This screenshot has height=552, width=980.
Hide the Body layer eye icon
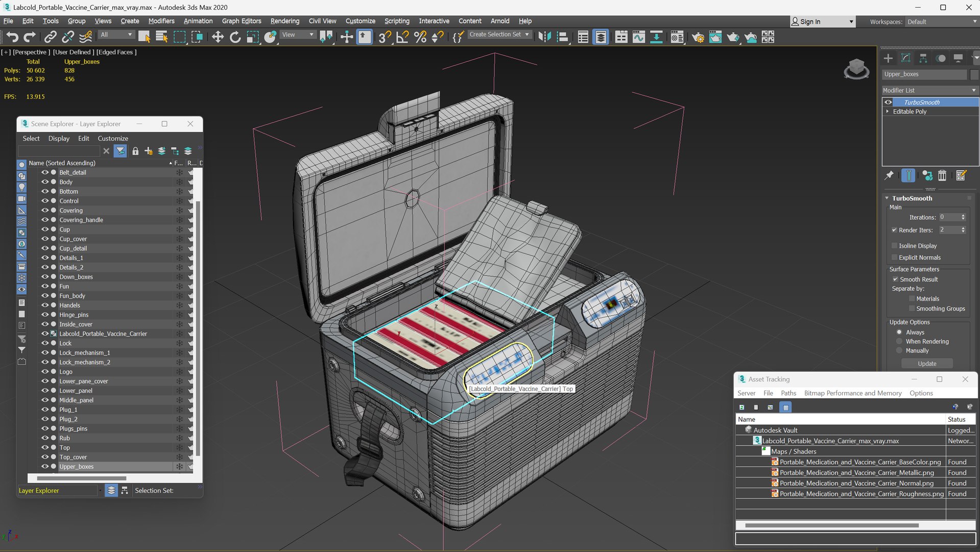click(45, 182)
